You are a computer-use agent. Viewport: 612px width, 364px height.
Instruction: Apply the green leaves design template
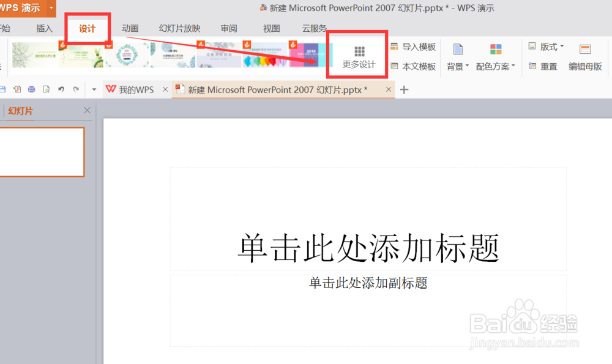[x=35, y=54]
